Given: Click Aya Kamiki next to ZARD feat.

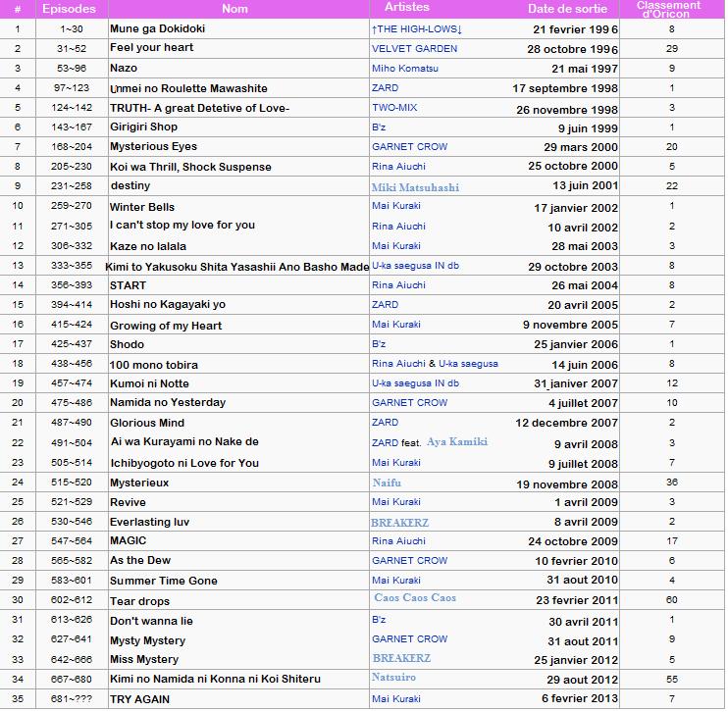Looking at the screenshot, I should coord(457,442).
